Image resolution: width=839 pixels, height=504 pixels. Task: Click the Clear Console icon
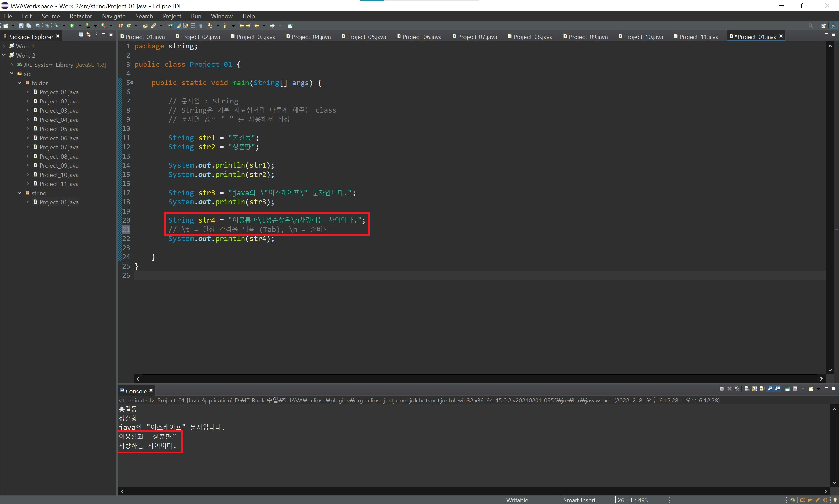point(747,389)
